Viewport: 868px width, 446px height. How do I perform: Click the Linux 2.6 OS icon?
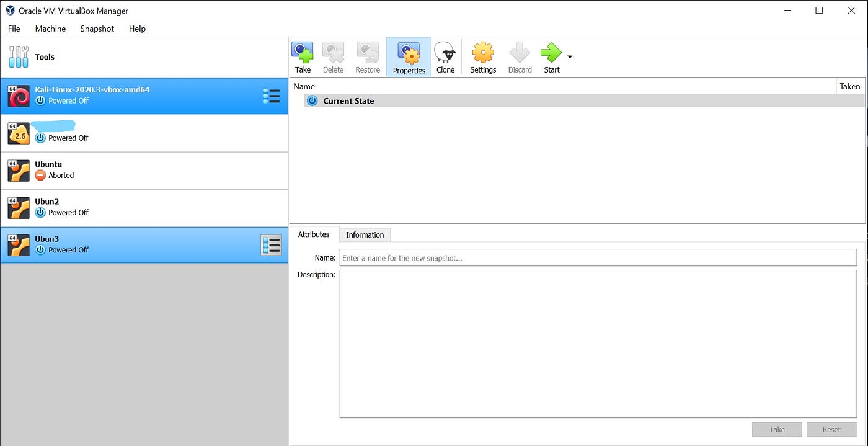point(19,133)
